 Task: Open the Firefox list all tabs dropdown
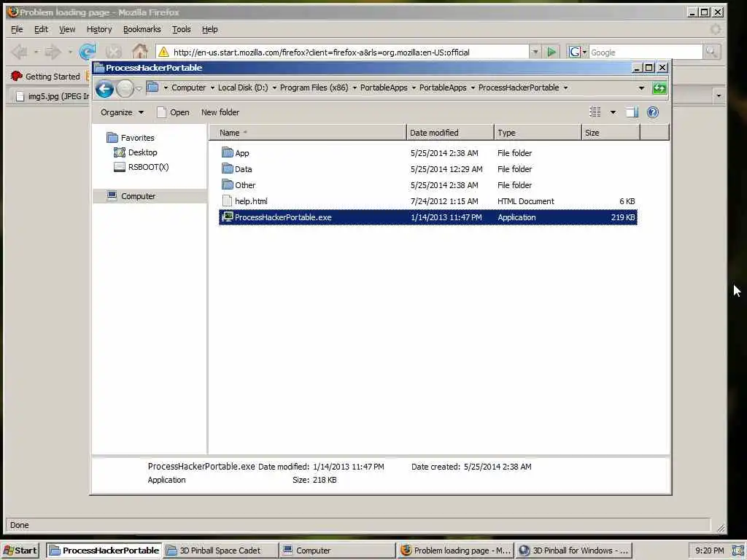(719, 96)
